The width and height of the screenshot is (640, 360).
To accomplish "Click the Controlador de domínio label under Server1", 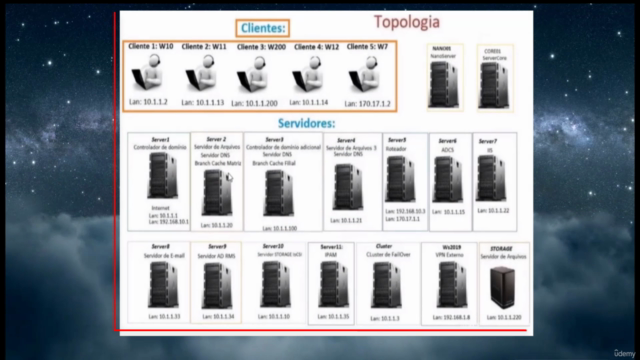I will [160, 147].
